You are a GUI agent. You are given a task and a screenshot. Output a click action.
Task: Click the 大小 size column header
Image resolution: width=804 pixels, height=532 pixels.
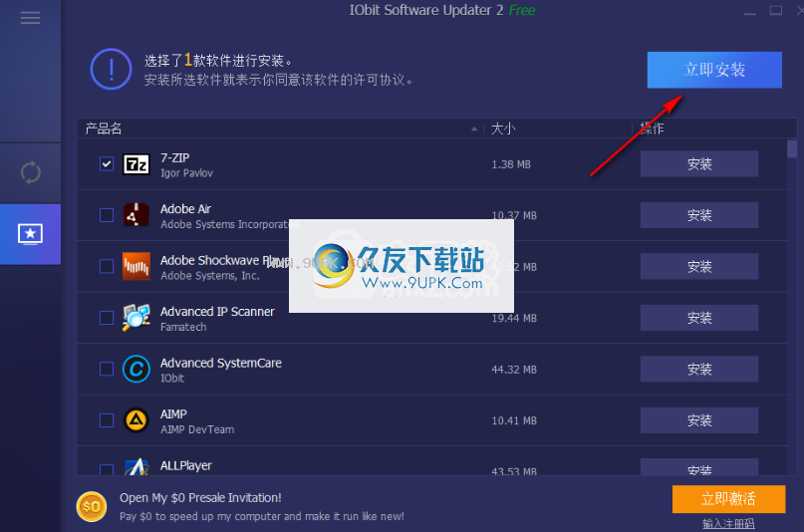click(503, 129)
